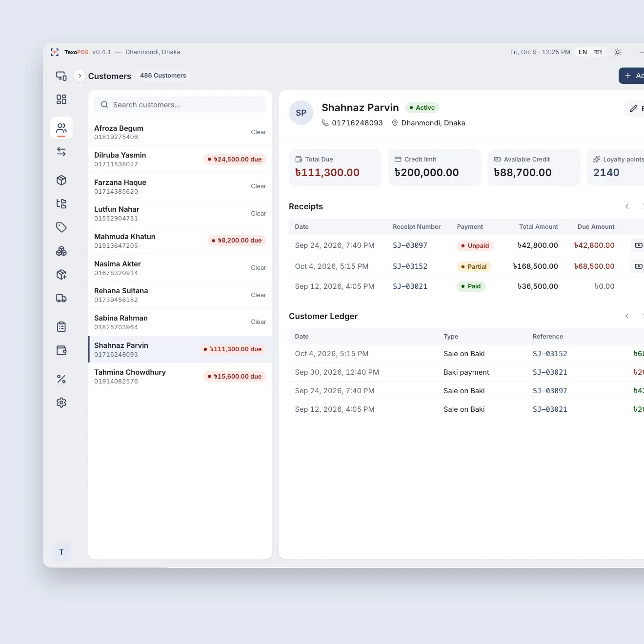Click the Total Due card
This screenshot has width=644, height=644.
335,167
